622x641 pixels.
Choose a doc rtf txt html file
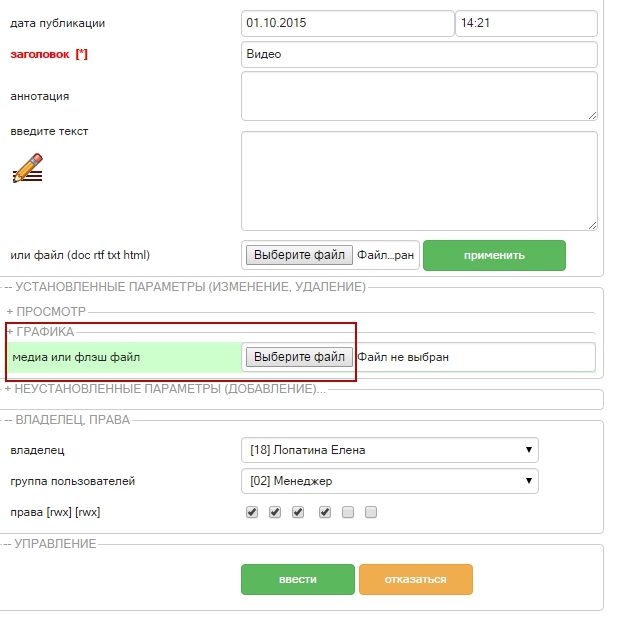(x=299, y=255)
